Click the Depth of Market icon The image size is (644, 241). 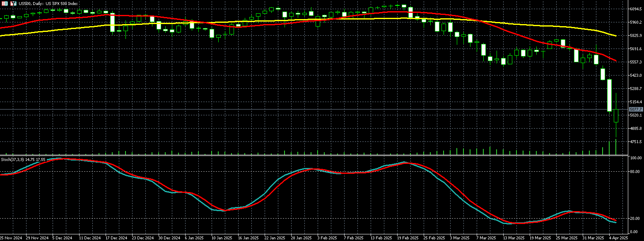(x=13, y=3)
